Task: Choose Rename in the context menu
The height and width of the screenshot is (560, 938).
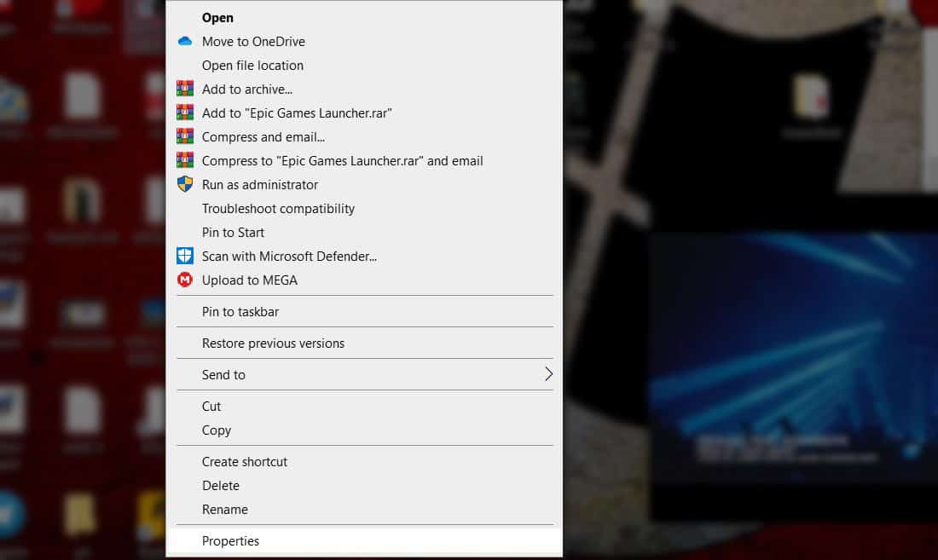Action: pos(364,509)
